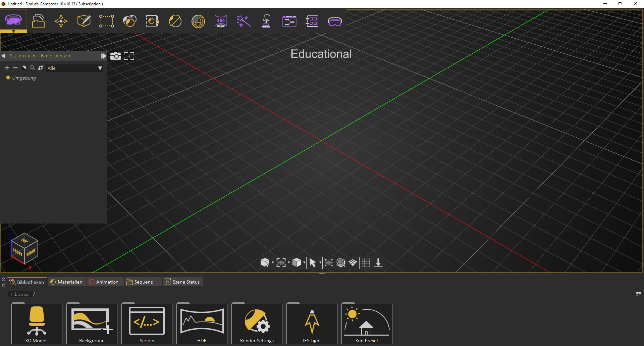
Task: Open the Sun Preset library folder
Action: [367, 324]
